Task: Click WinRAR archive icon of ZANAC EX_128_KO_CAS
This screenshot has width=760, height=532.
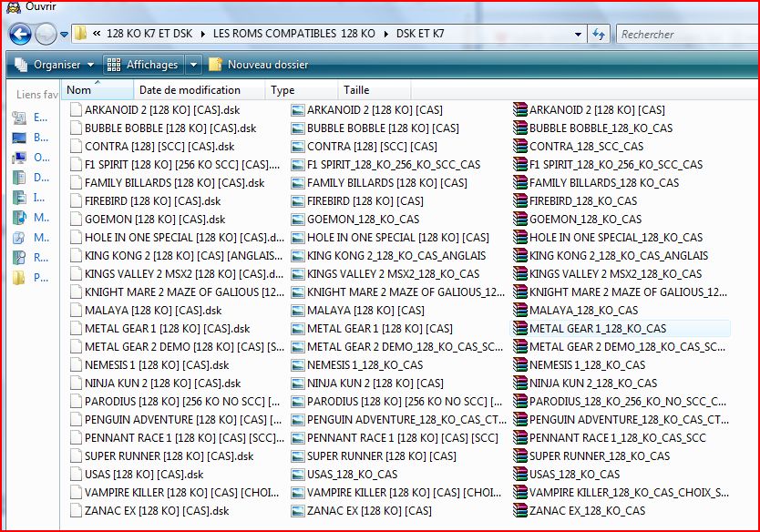Action: point(520,510)
